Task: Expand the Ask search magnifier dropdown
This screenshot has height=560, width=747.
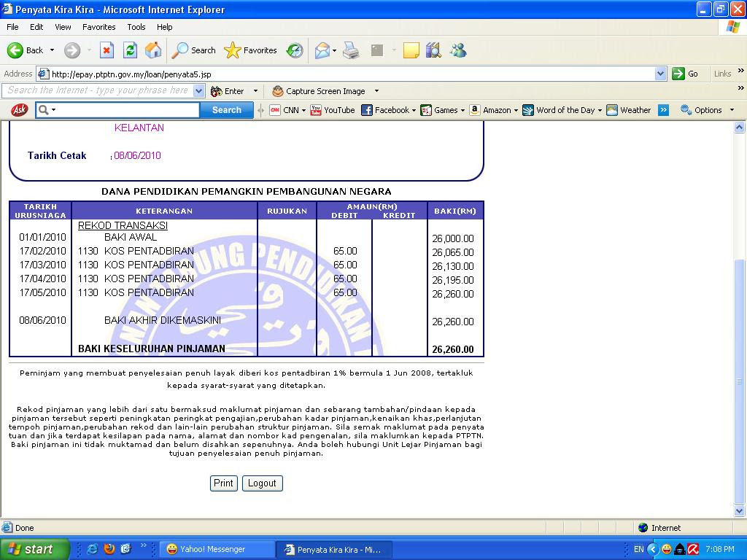Action: (53, 110)
